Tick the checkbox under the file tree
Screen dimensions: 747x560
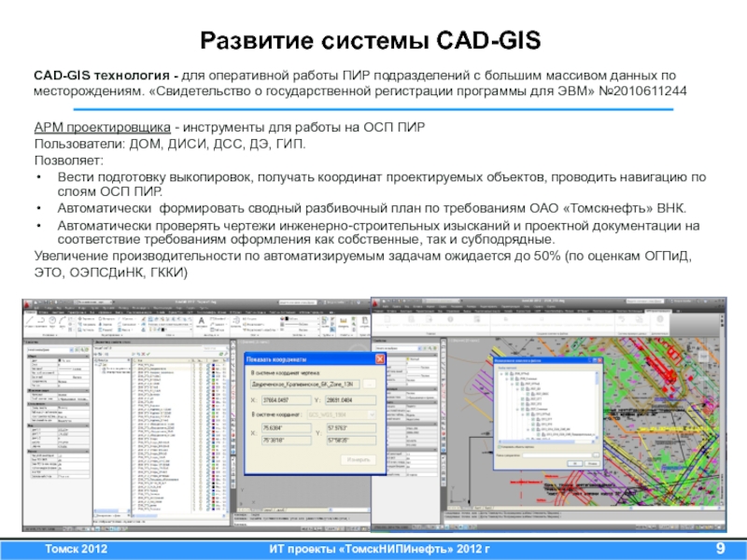tap(501, 449)
